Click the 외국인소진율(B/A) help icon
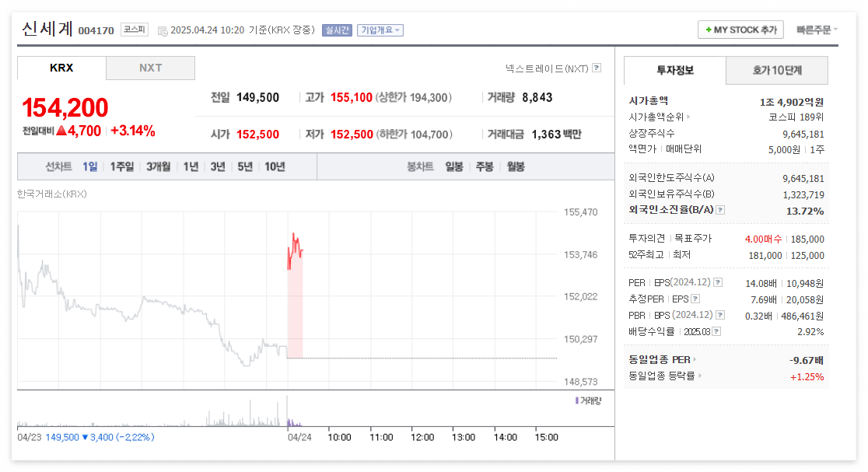 [x=720, y=211]
